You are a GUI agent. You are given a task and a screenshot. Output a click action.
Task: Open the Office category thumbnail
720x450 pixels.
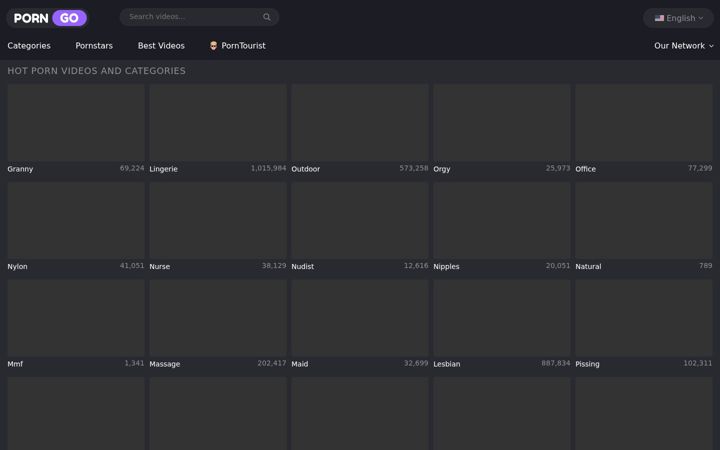[644, 123]
